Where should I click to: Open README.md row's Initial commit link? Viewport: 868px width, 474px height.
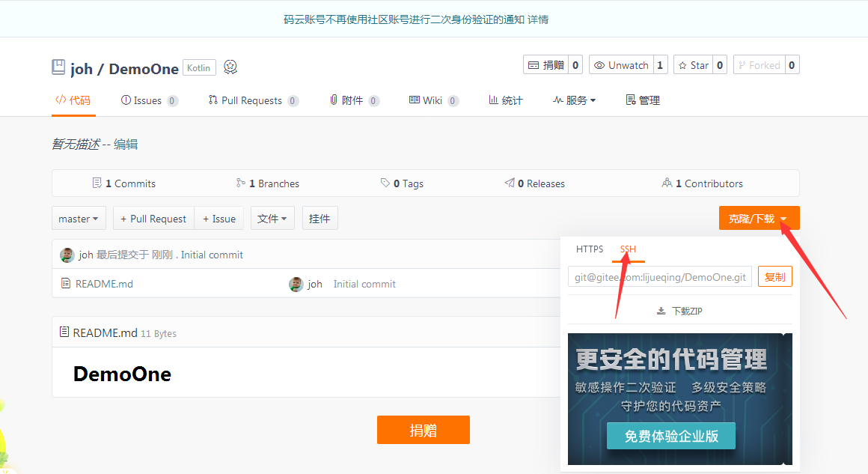tap(364, 284)
